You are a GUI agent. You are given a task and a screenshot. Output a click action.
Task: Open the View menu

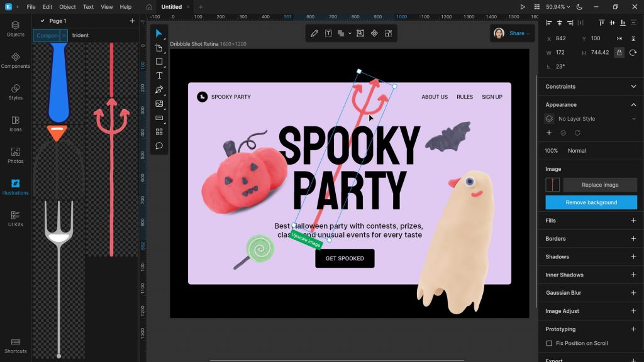[x=107, y=7]
